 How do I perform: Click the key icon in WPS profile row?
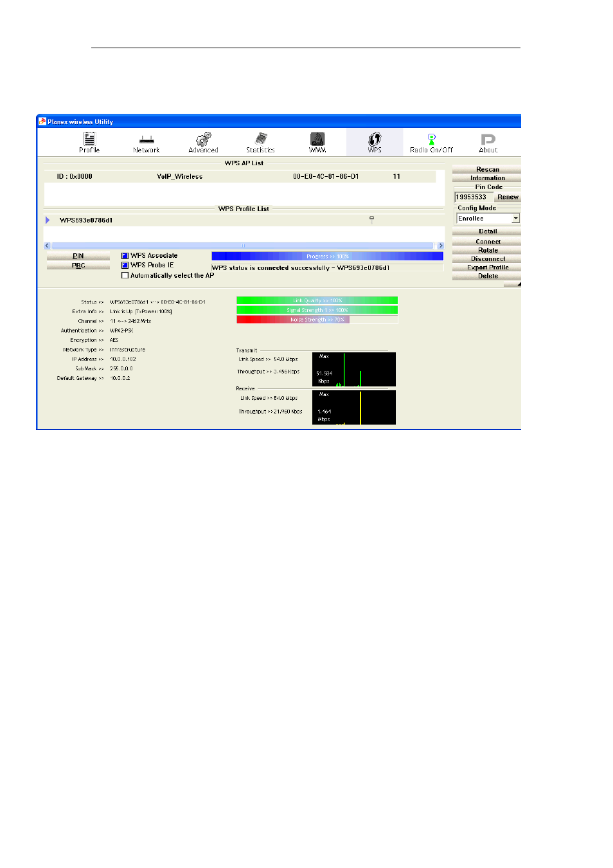tap(371, 219)
